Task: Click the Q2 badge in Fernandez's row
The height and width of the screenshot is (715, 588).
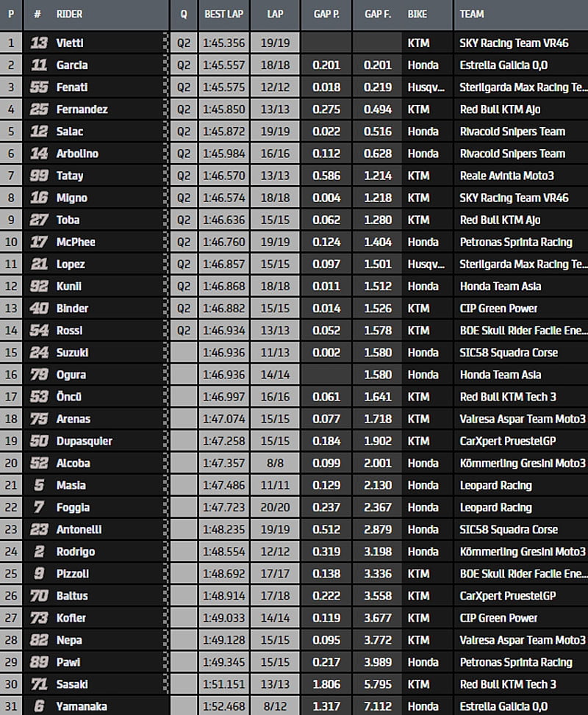Action: tap(184, 109)
